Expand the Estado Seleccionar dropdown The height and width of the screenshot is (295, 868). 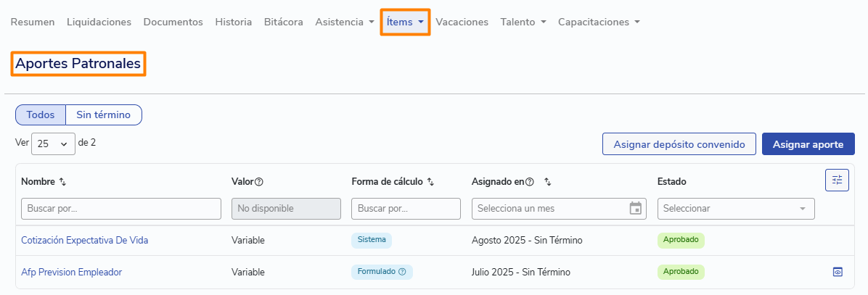coord(736,209)
